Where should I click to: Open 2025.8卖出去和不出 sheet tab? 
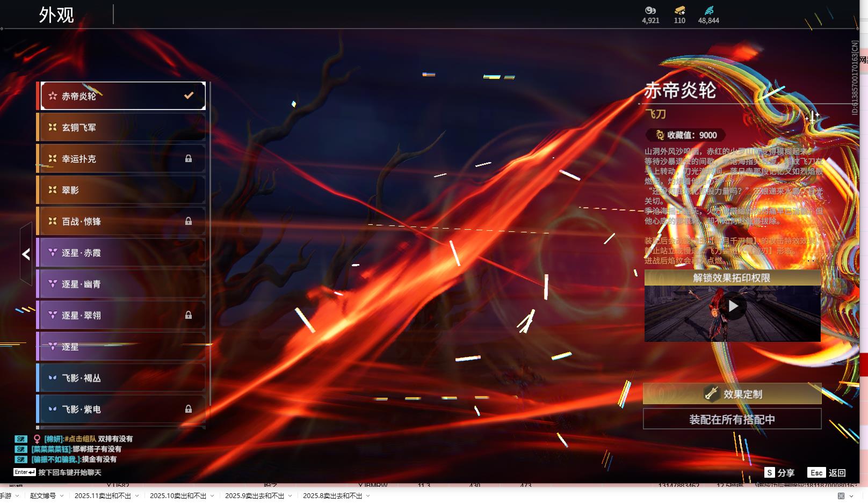[332, 495]
